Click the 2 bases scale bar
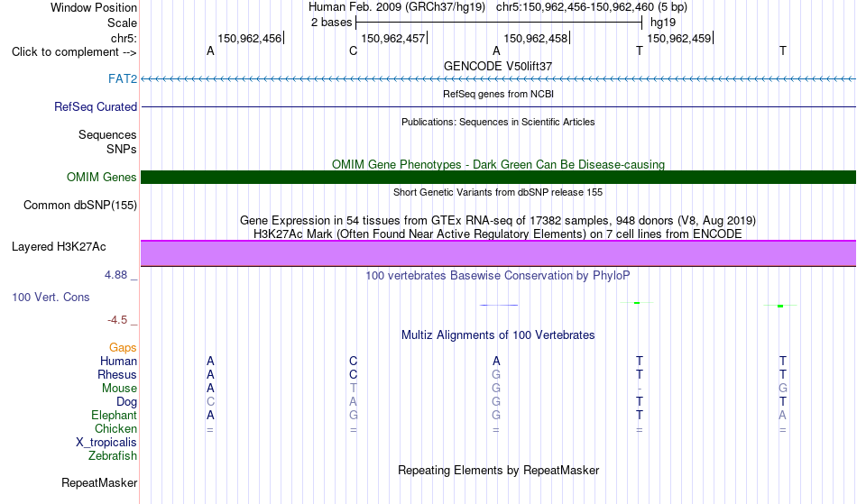This screenshot has height=504, width=857. (499, 23)
